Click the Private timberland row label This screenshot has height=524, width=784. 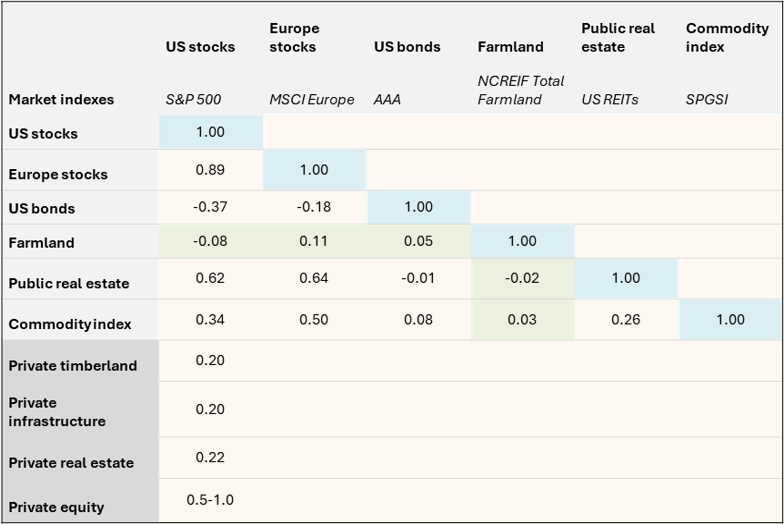coord(73,365)
